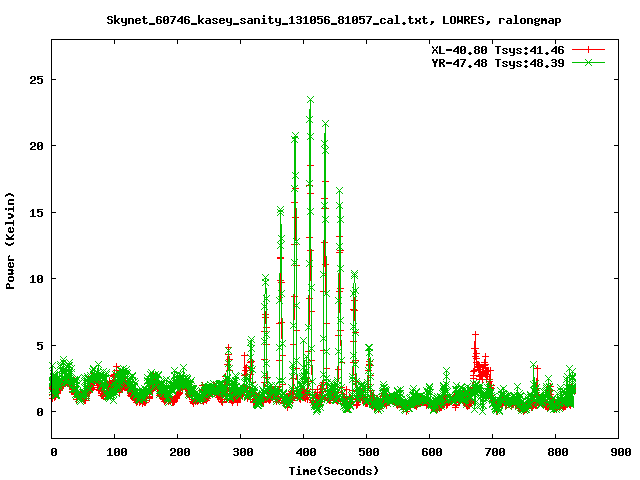Image resolution: width=640 pixels, height=480 pixels.
Task: Click the x-axis tick label 700
Action: coord(495,452)
